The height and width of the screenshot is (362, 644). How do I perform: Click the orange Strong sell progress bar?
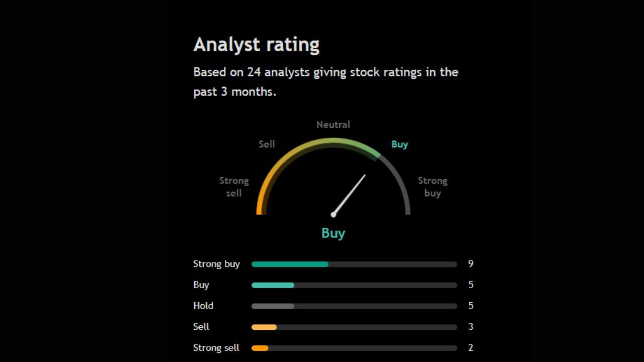pyautogui.click(x=260, y=348)
